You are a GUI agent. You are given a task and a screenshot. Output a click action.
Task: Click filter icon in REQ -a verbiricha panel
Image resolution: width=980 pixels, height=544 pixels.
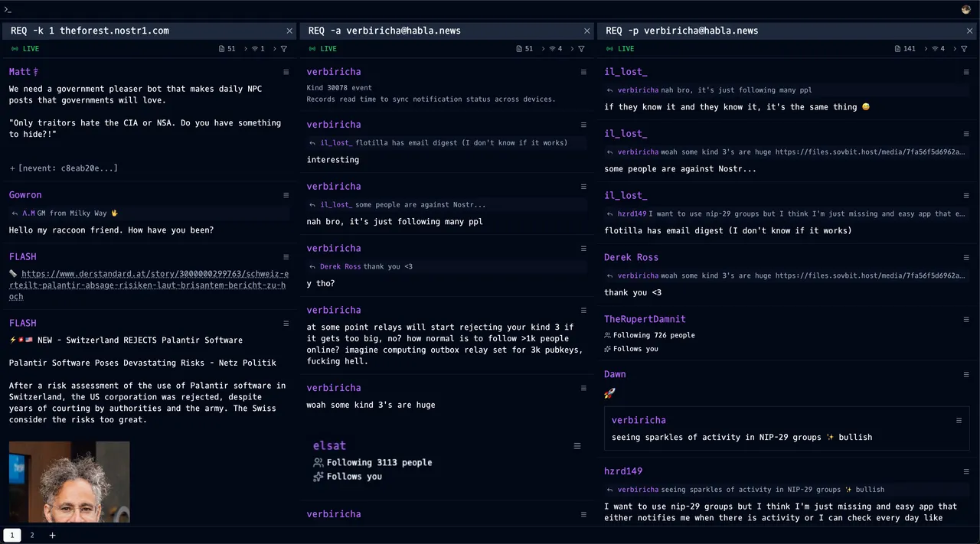click(581, 49)
